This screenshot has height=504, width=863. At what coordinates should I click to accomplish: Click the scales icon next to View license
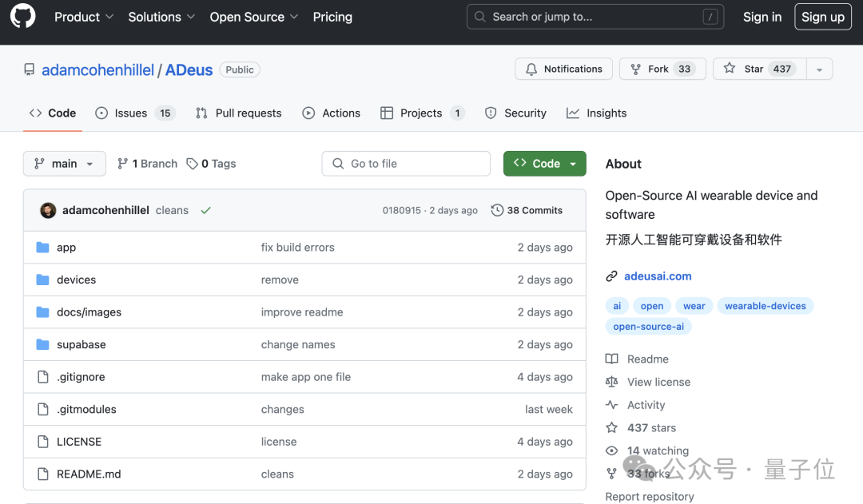coord(611,382)
